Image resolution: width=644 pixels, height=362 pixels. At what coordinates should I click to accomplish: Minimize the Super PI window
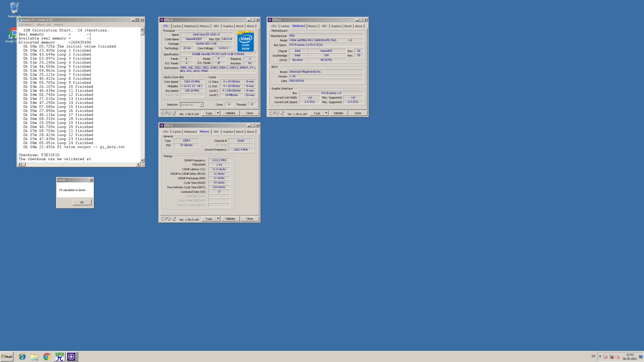[133, 20]
